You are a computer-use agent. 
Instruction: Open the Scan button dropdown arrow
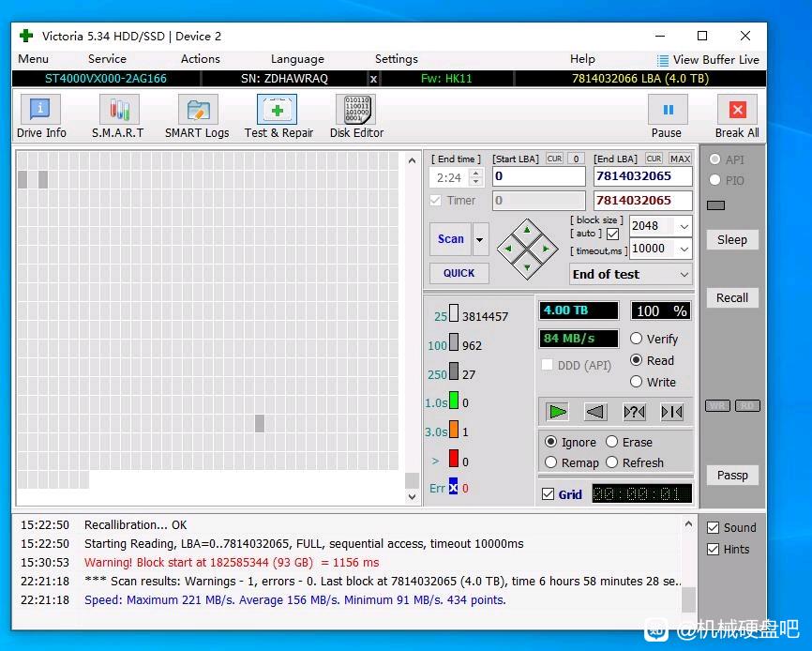click(x=480, y=239)
